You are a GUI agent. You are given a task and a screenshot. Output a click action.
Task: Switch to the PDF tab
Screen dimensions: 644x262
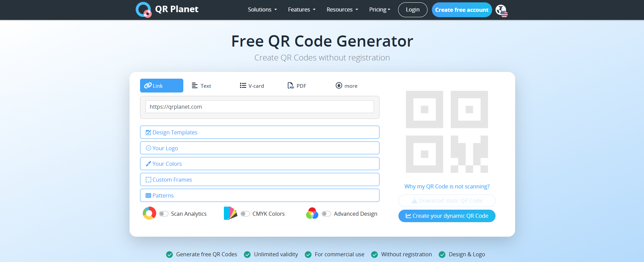[297, 86]
